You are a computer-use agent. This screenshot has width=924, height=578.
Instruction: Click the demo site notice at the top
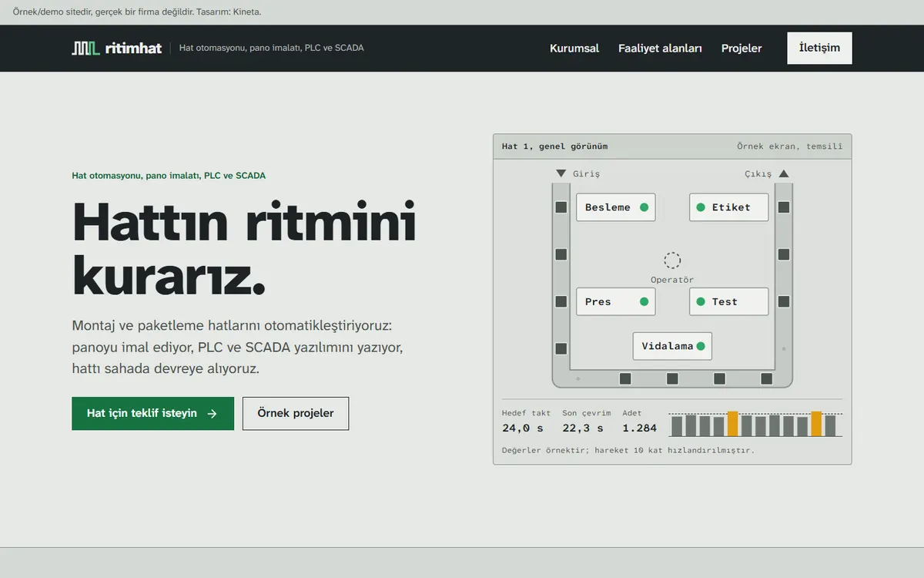pyautogui.click(x=137, y=12)
